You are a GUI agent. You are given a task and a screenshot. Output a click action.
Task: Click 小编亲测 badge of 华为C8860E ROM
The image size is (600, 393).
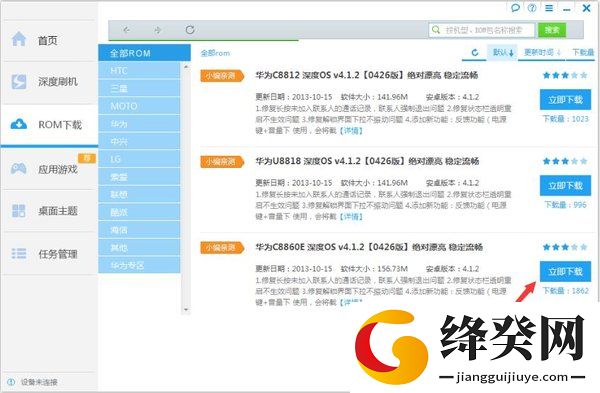222,248
